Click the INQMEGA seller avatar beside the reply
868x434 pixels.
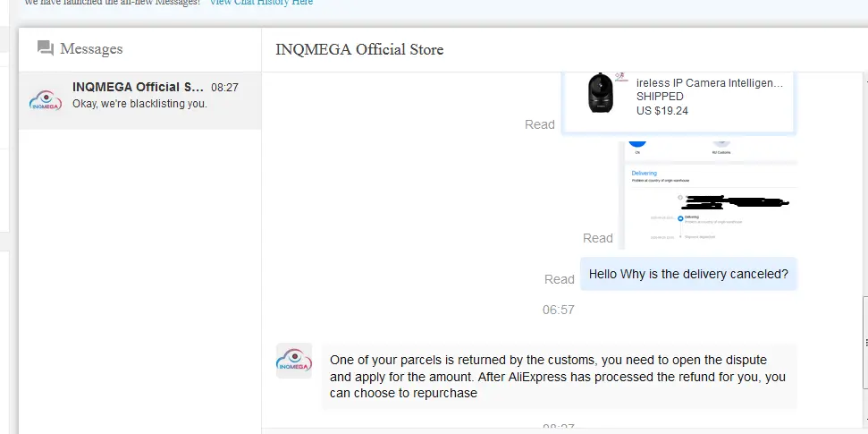tap(294, 361)
